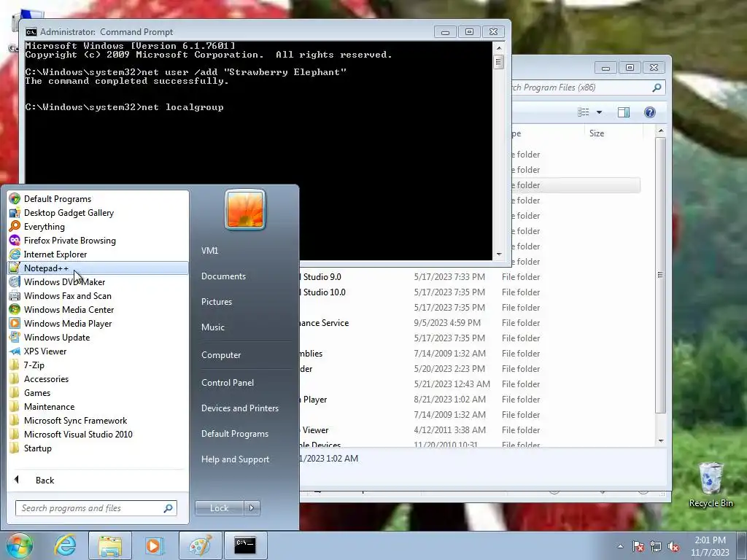Launch XPS Viewer
747x560 pixels.
click(98, 351)
